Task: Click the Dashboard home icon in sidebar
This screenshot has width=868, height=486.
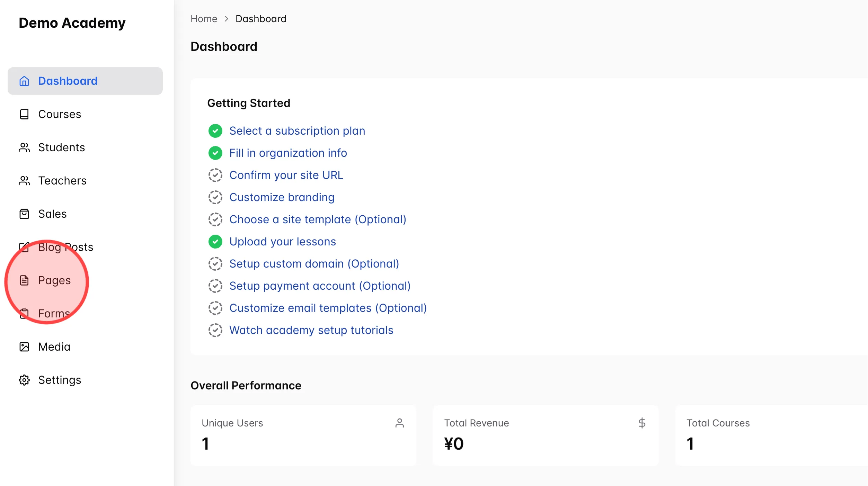Action: [24, 81]
